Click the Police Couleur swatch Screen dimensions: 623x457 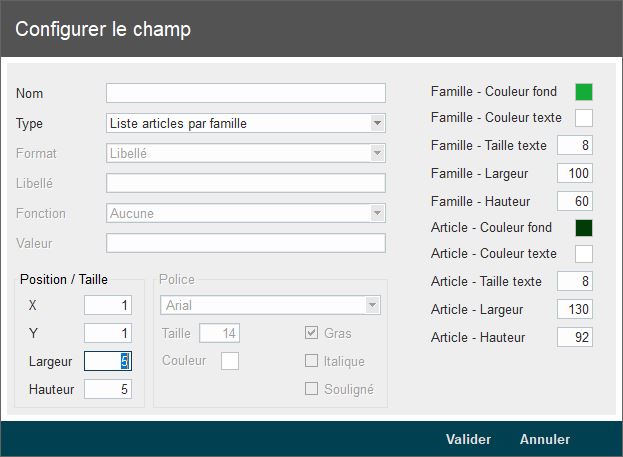230,361
